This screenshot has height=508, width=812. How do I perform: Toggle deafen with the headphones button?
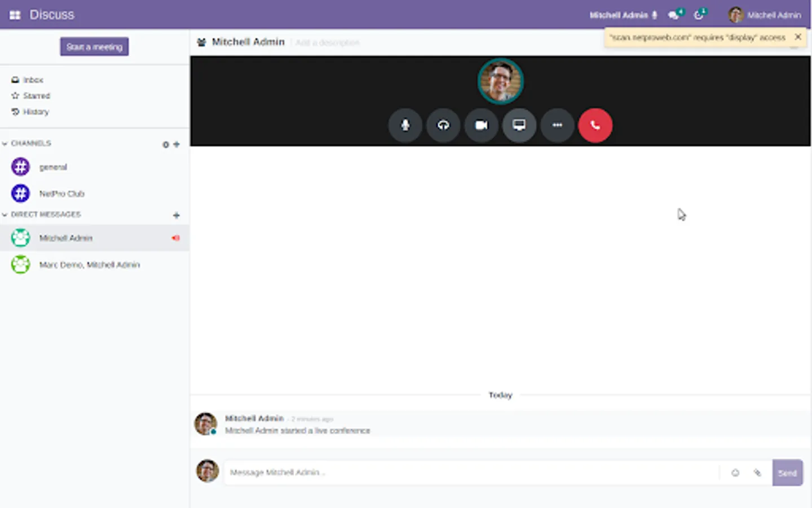pyautogui.click(x=443, y=125)
